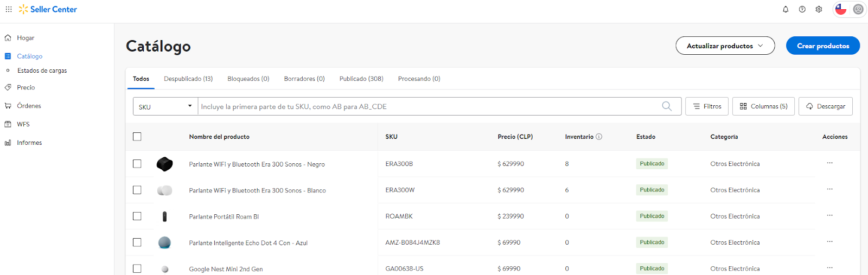
Task: Click the Echo Dot product thumbnail
Action: [164, 242]
